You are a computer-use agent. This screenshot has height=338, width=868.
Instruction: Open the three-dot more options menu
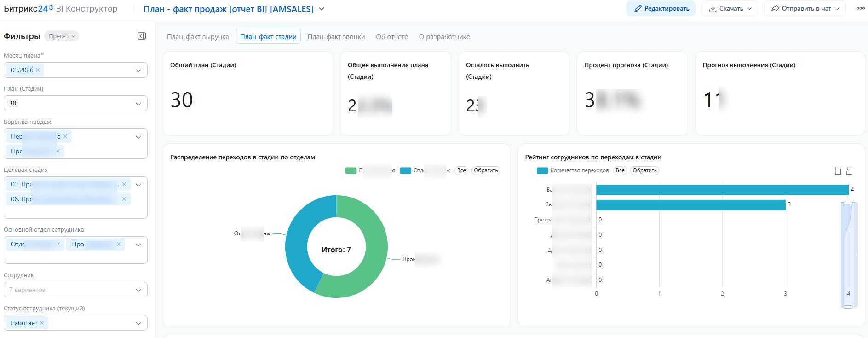point(860,8)
